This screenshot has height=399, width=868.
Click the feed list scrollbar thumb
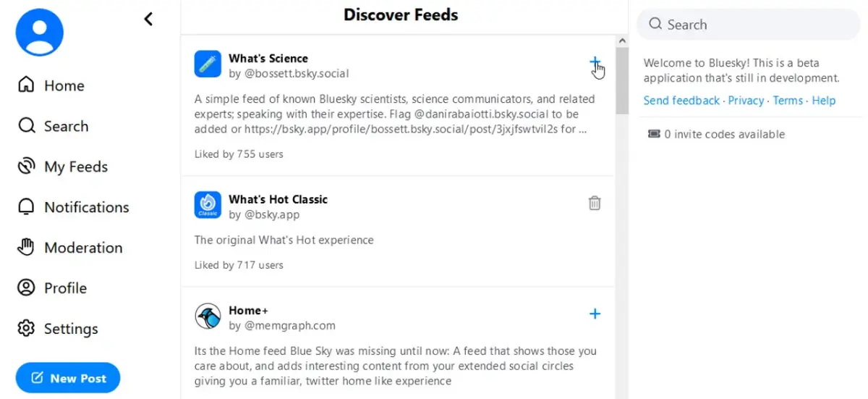[621, 80]
